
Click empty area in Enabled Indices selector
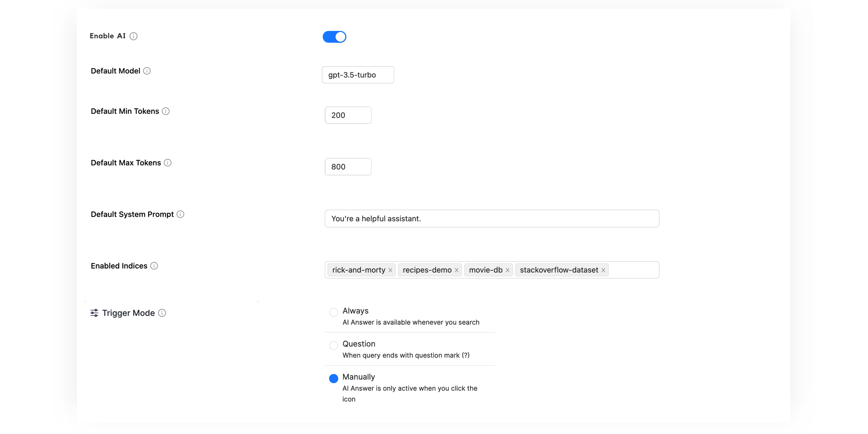[x=633, y=270]
